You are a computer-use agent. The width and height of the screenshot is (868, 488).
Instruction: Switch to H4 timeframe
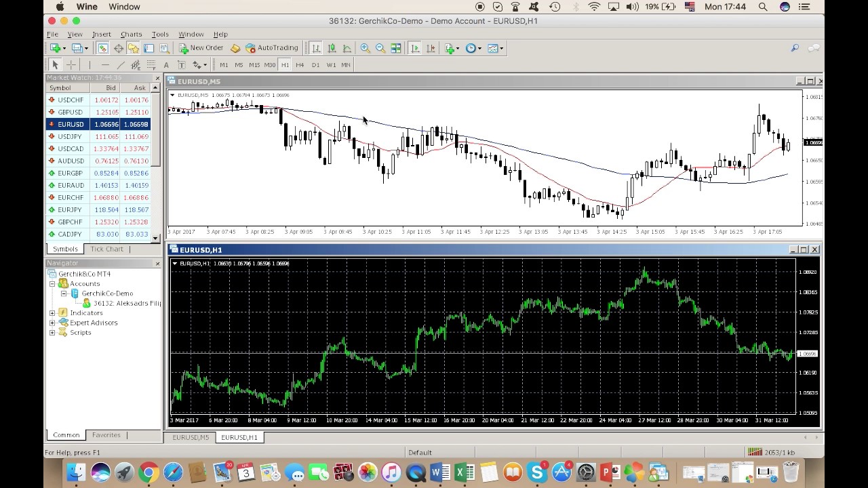(300, 65)
